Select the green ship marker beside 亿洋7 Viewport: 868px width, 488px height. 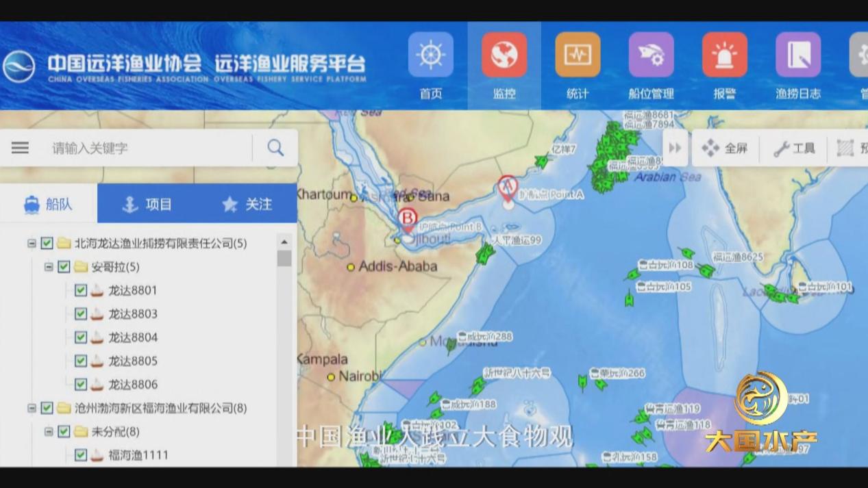click(542, 162)
